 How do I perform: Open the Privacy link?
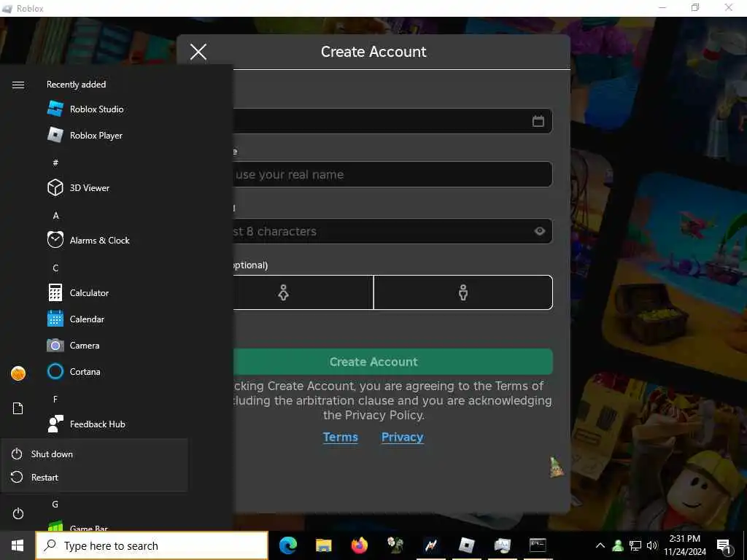pyautogui.click(x=403, y=437)
